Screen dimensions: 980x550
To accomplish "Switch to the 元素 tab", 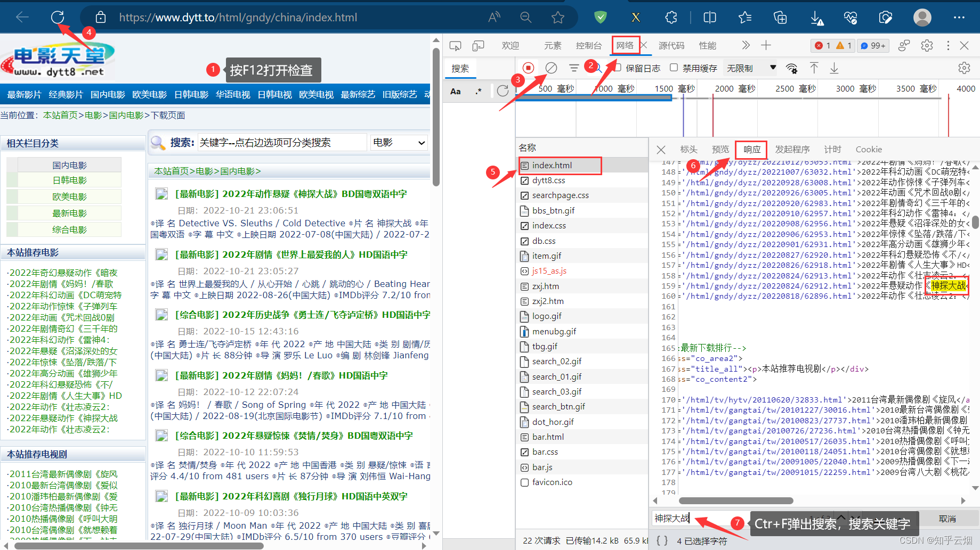I will click(x=553, y=46).
